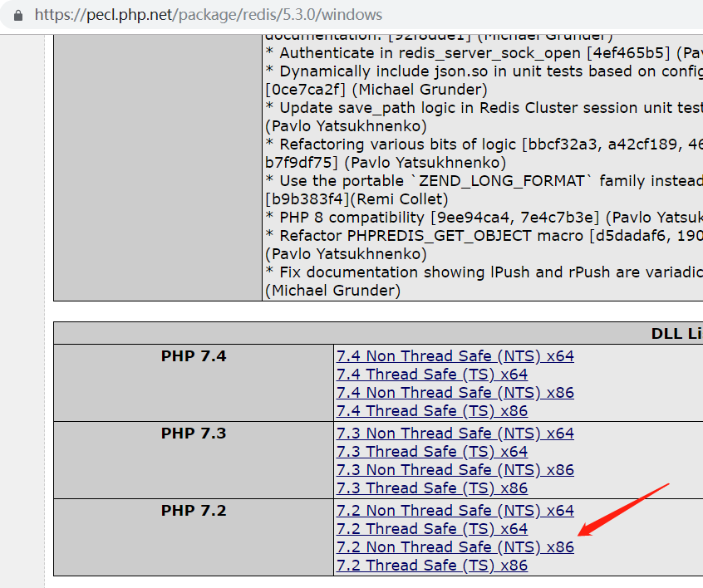Open 7.4 Thread Safe (TS) x64 link
The height and width of the screenshot is (588, 703).
tap(432, 375)
